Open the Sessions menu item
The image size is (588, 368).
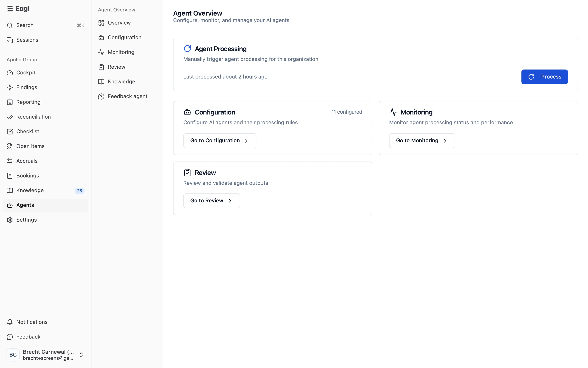tap(46, 40)
